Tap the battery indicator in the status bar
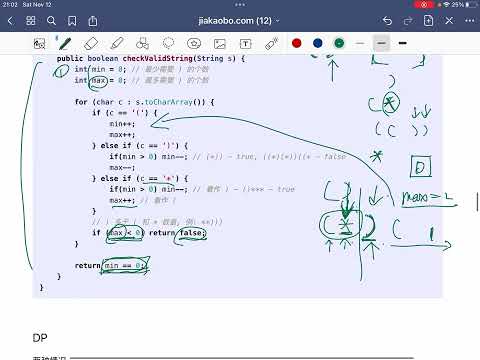 [x=471, y=5]
